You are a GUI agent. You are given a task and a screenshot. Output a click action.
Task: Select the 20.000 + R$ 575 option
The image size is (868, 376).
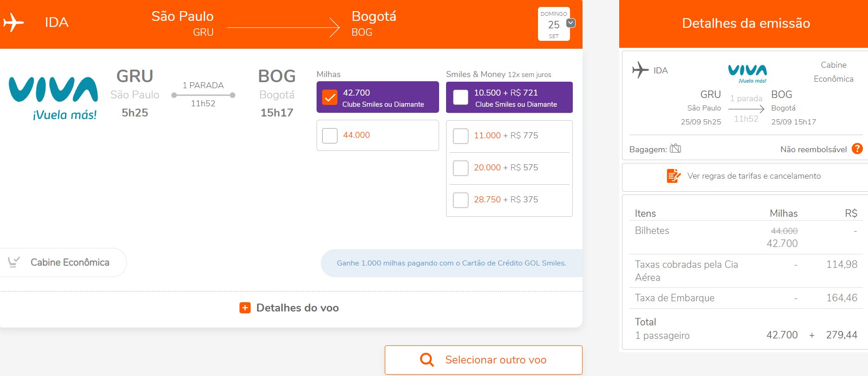tap(460, 168)
